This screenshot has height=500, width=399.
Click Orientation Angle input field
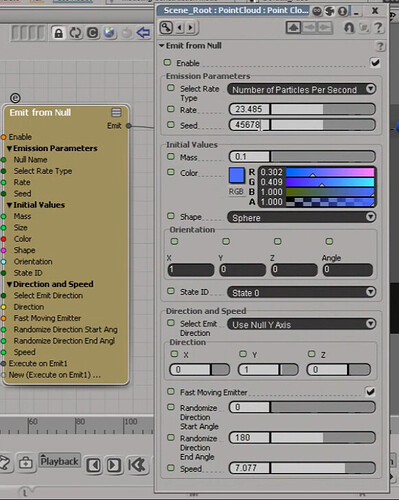347,269
